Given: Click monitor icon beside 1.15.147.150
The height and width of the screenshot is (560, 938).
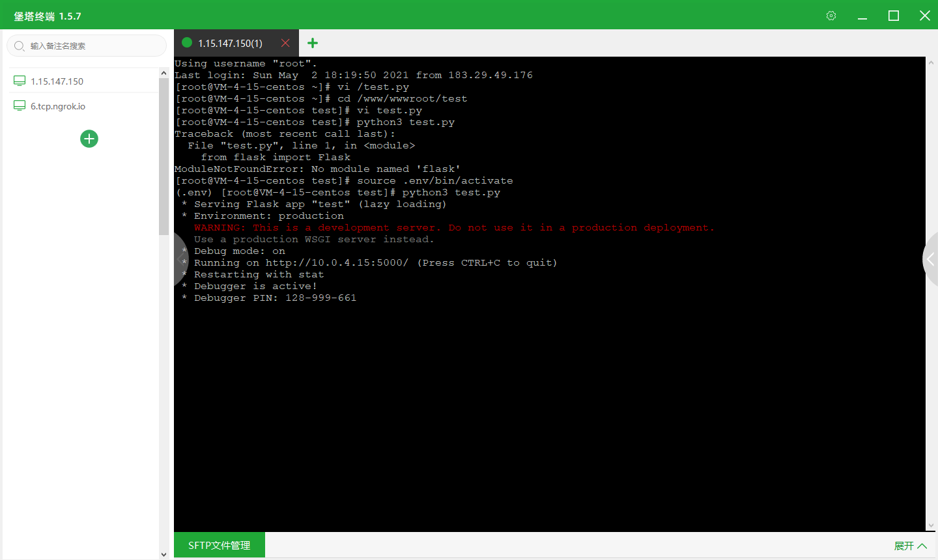Looking at the screenshot, I should click(x=20, y=81).
